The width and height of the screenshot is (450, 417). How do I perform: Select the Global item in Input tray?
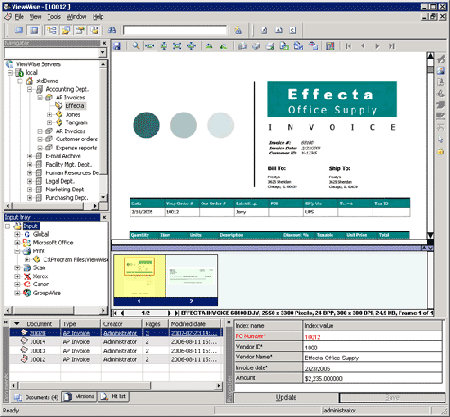point(41,234)
